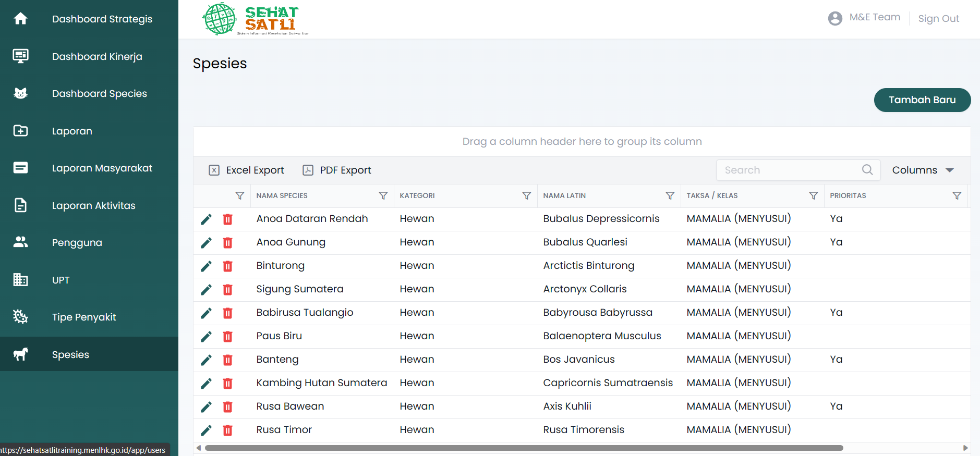This screenshot has width=980, height=456.
Task: Click the cat icon for Dashboard Species
Action: 20,93
